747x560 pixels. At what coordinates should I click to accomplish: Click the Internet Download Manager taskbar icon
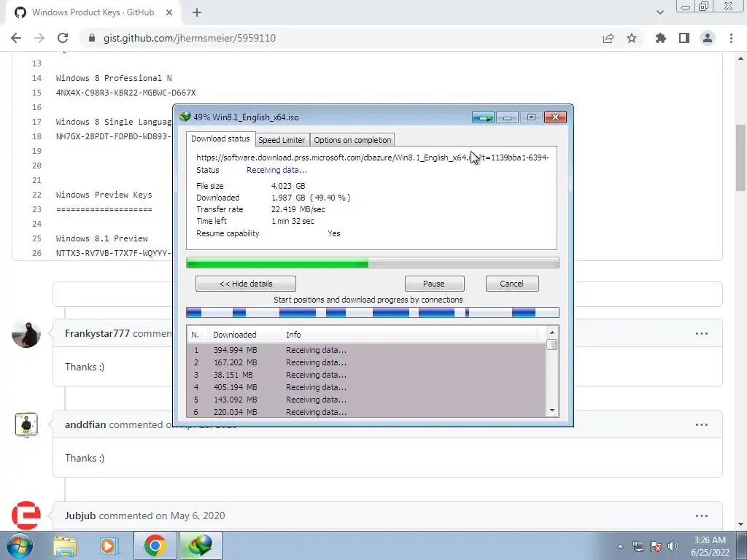pos(200,545)
